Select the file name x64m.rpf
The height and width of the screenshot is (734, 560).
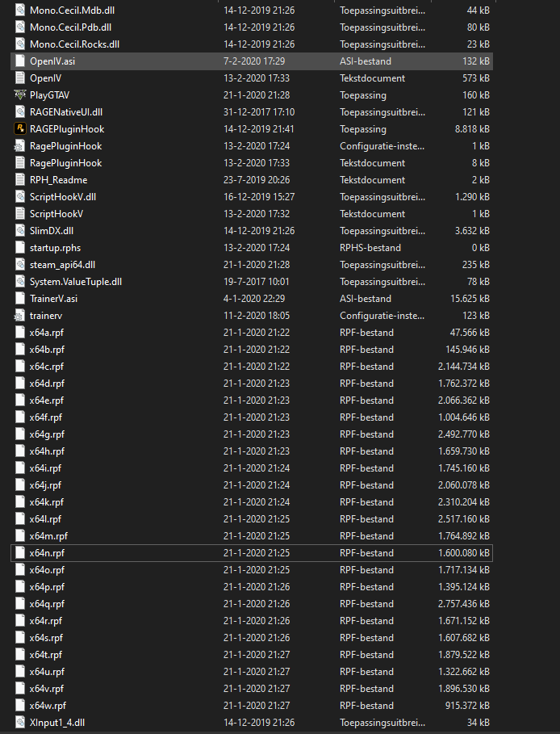click(x=48, y=536)
